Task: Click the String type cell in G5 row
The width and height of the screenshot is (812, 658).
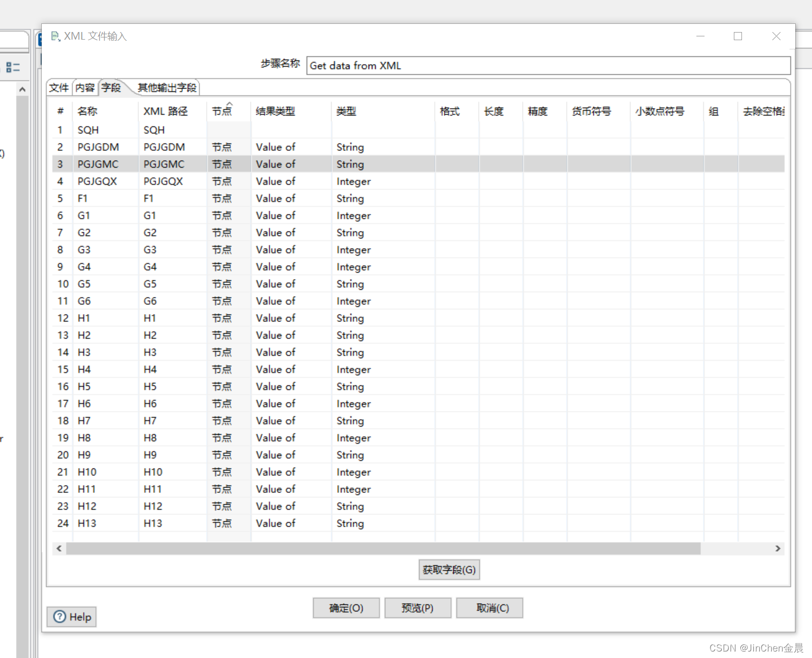Action: [383, 284]
